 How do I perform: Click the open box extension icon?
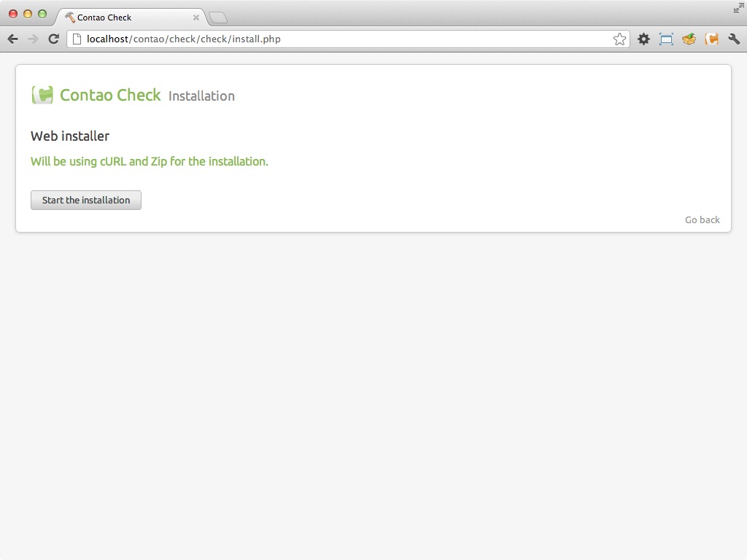689,39
